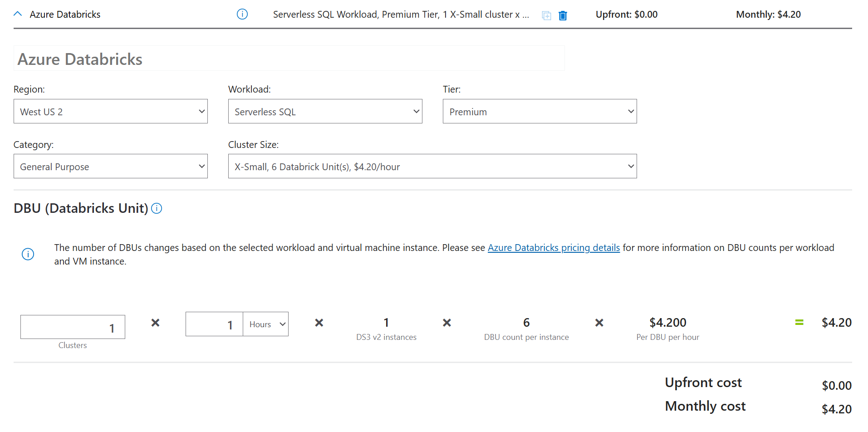The image size is (868, 432).
Task: Select the 'DS3 v2 instances' label
Action: [x=386, y=337]
